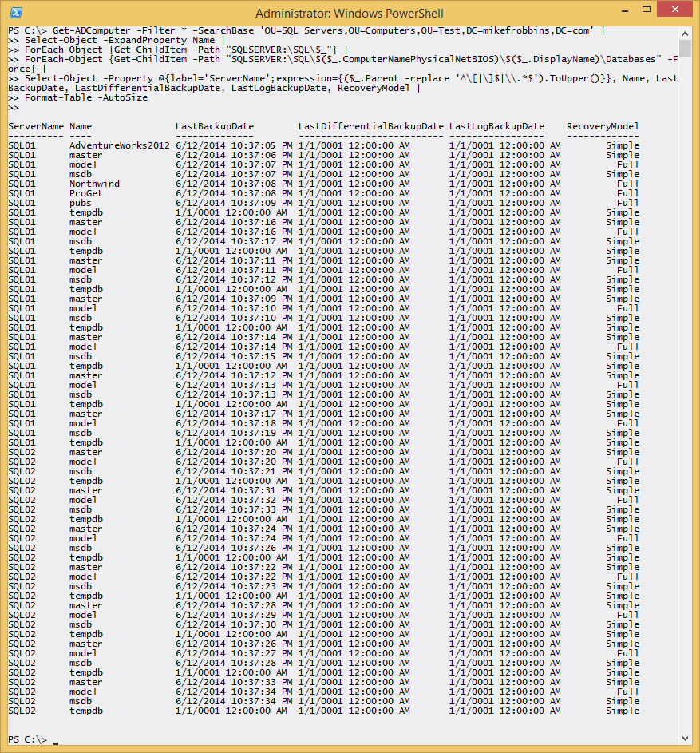
Task: Click the ProGet database name
Action: tap(86, 193)
